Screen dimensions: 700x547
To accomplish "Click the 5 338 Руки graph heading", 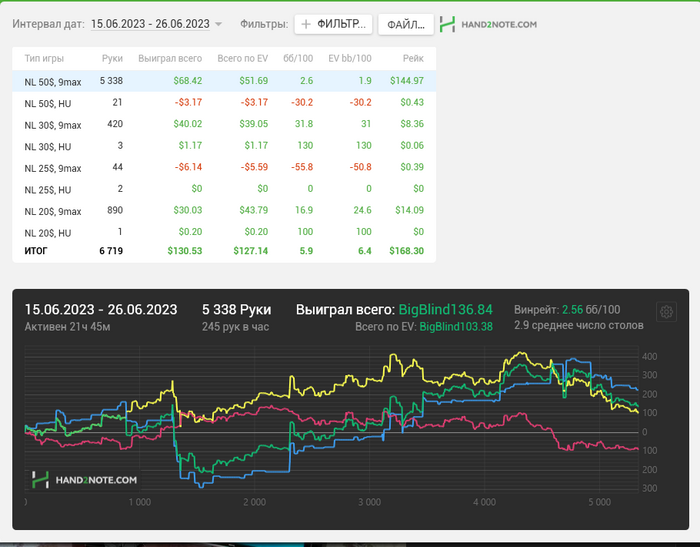I will 237,309.
